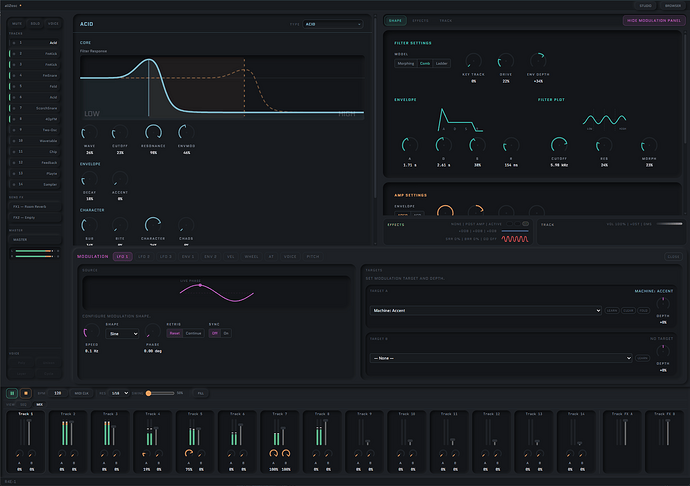Image resolution: width=690 pixels, height=486 pixels.
Task: Click the Decay knob under Envelope
Action: [x=89, y=180]
